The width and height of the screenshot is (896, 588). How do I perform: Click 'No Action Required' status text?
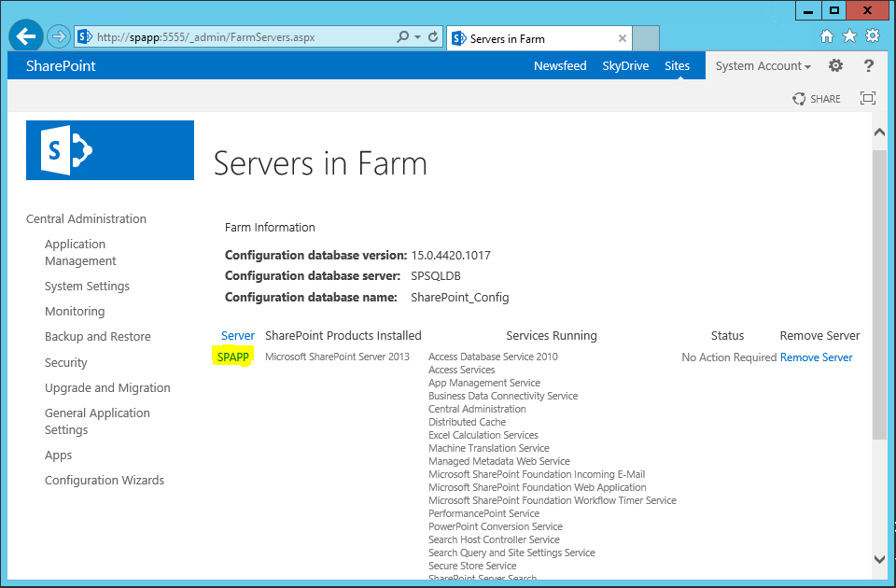(x=729, y=357)
